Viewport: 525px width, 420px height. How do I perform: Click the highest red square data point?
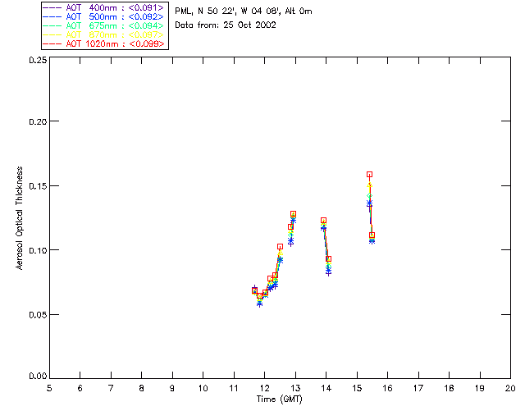[x=370, y=174]
